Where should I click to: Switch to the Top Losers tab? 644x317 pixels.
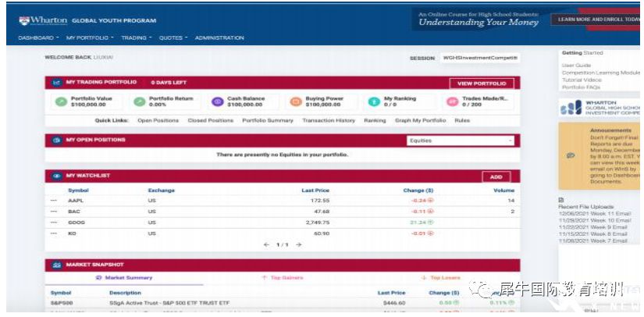[441, 278]
